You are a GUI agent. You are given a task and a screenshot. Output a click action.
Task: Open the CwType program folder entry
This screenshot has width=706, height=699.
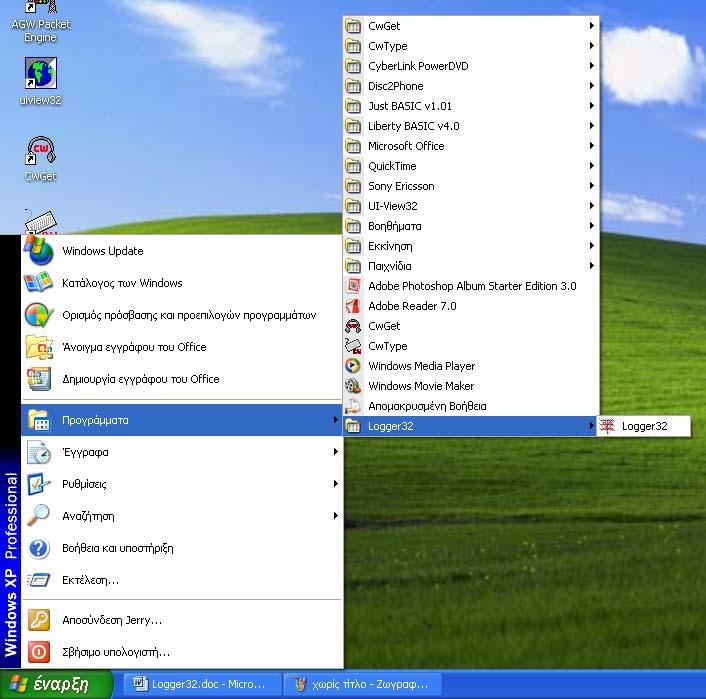coord(471,46)
